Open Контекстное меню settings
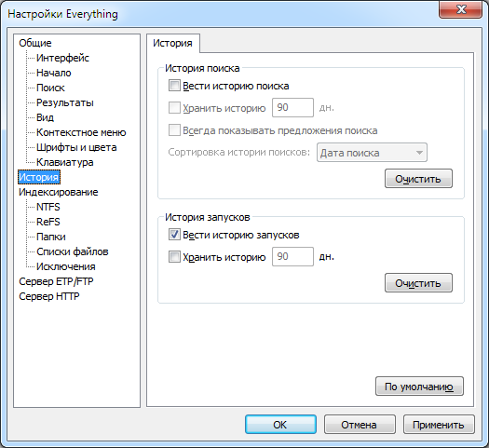The image size is (489, 448). [81, 132]
